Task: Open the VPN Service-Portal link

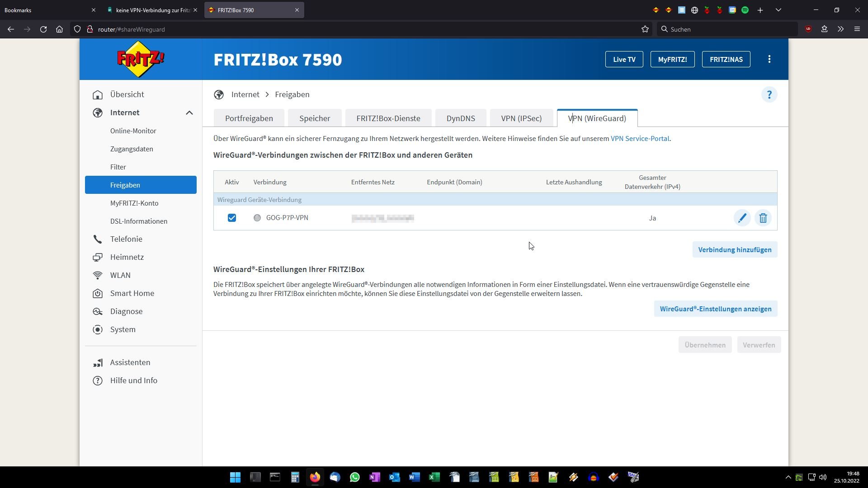Action: 640,139
